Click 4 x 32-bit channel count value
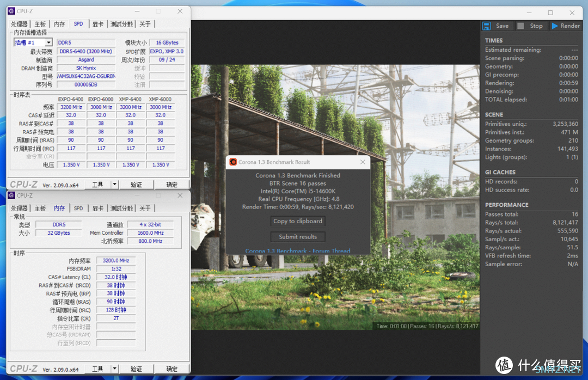Screen dimensions: 588x380 [150, 224]
